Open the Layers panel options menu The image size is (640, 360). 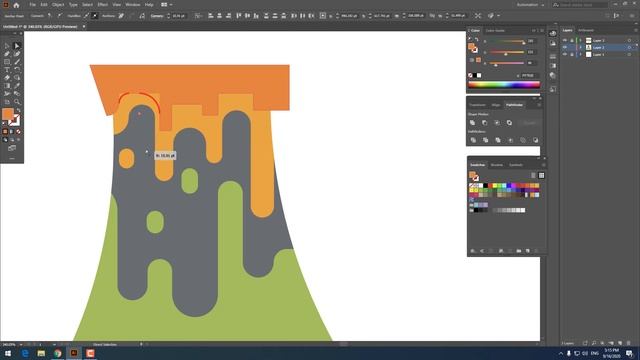[636, 30]
